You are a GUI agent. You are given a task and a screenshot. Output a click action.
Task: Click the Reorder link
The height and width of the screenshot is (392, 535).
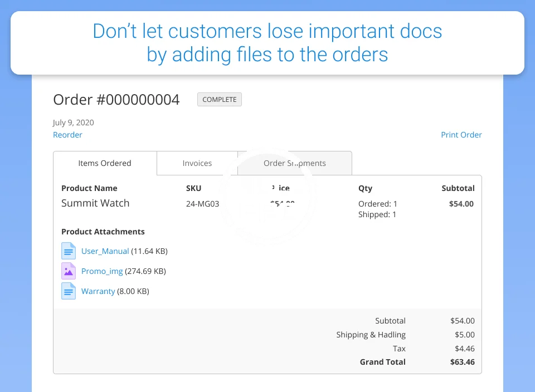[67, 135]
